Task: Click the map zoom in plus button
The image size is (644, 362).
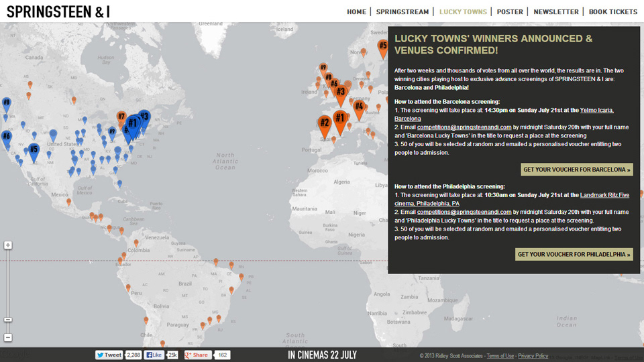Action: (x=8, y=245)
